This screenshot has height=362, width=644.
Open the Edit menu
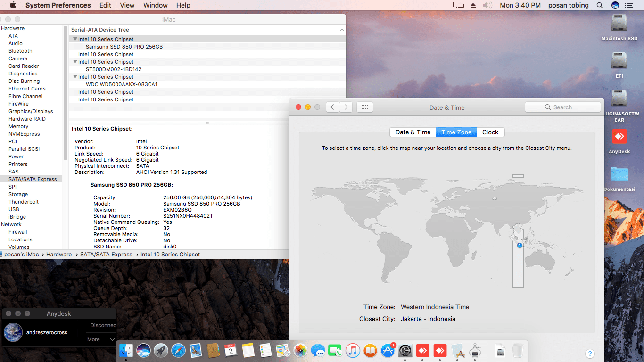pyautogui.click(x=105, y=5)
